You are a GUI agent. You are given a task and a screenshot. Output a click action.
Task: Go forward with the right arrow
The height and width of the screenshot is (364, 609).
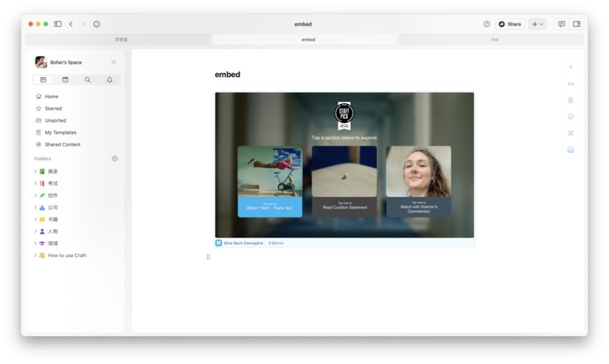[83, 24]
